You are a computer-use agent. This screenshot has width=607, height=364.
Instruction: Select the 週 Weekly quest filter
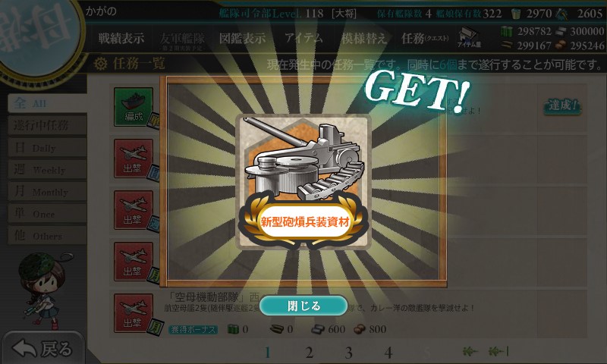click(x=47, y=169)
